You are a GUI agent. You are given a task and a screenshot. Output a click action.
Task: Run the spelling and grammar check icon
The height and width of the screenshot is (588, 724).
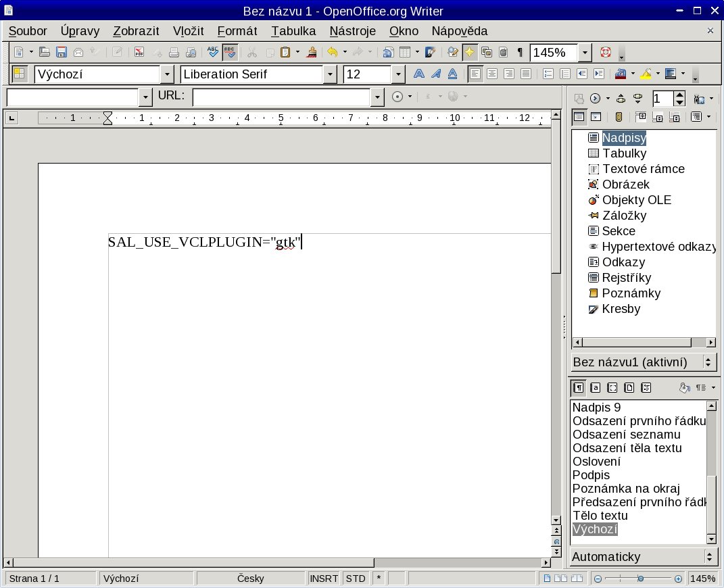pyautogui.click(x=212, y=52)
